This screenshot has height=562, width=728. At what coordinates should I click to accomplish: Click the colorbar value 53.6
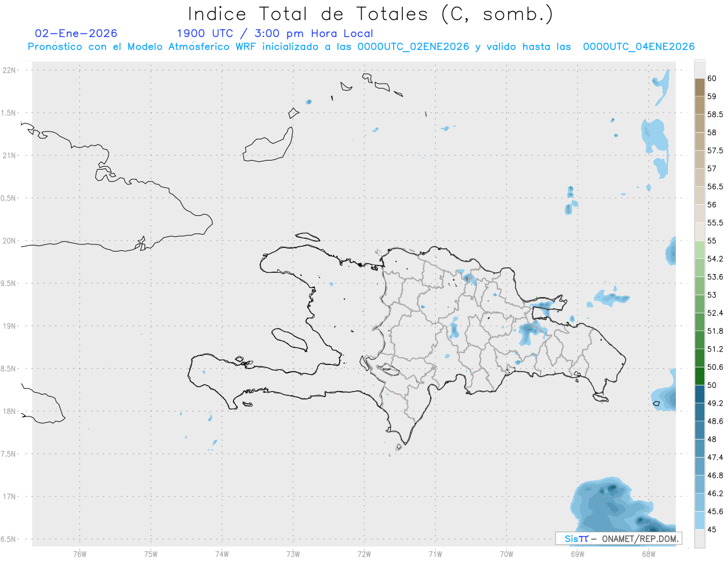point(715,277)
